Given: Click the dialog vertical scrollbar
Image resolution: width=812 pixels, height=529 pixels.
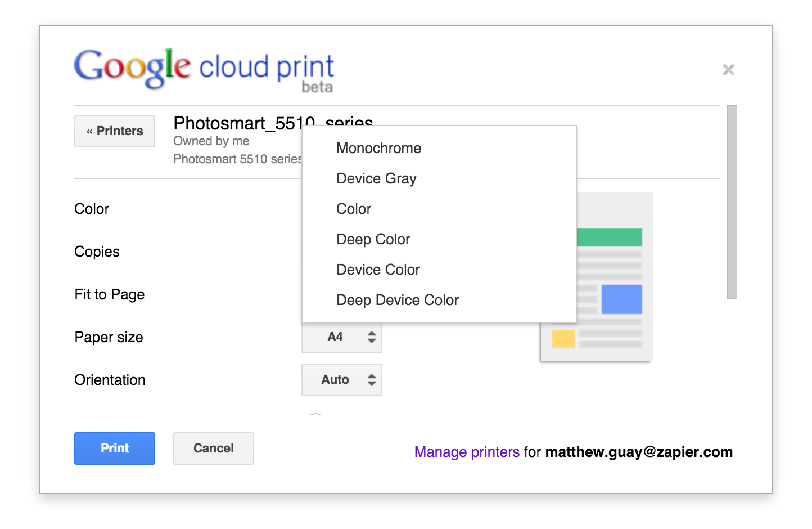Looking at the screenshot, I should tap(732, 202).
